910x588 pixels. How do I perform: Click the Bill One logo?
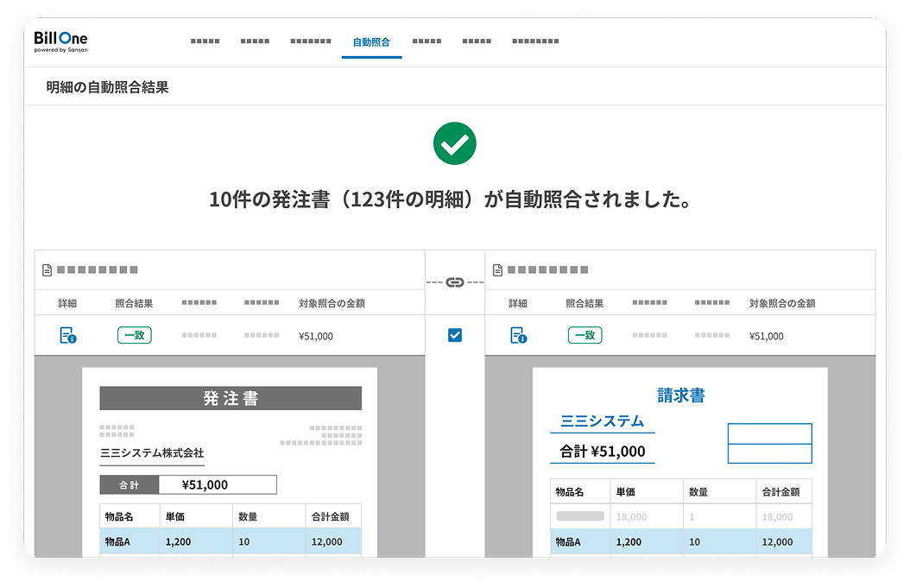tap(60, 41)
